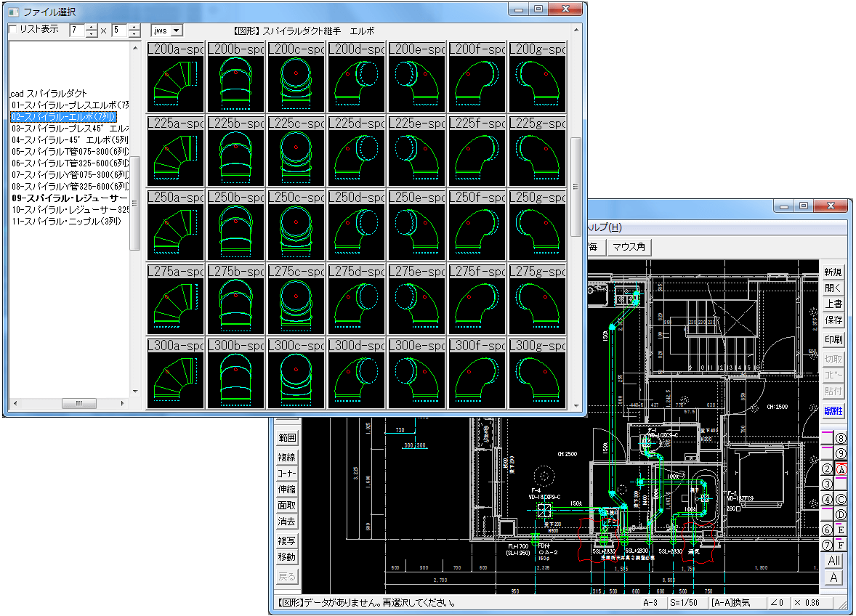The image size is (856, 616).
Task: Open the 線属性 line attribute setting
Action: (x=833, y=410)
